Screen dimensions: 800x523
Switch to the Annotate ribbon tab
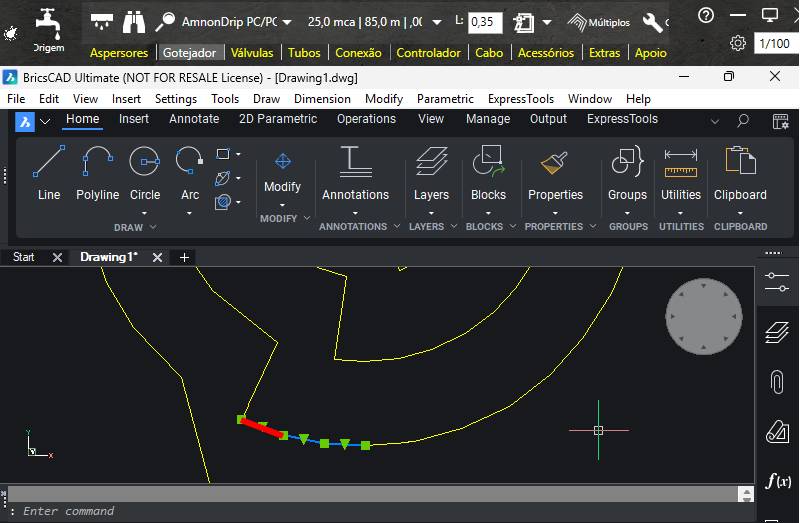194,119
